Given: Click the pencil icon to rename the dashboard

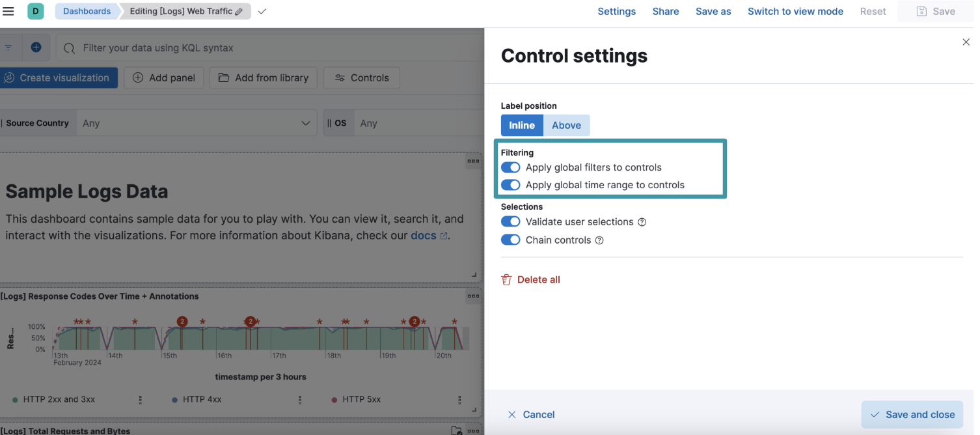Looking at the screenshot, I should pyautogui.click(x=240, y=11).
